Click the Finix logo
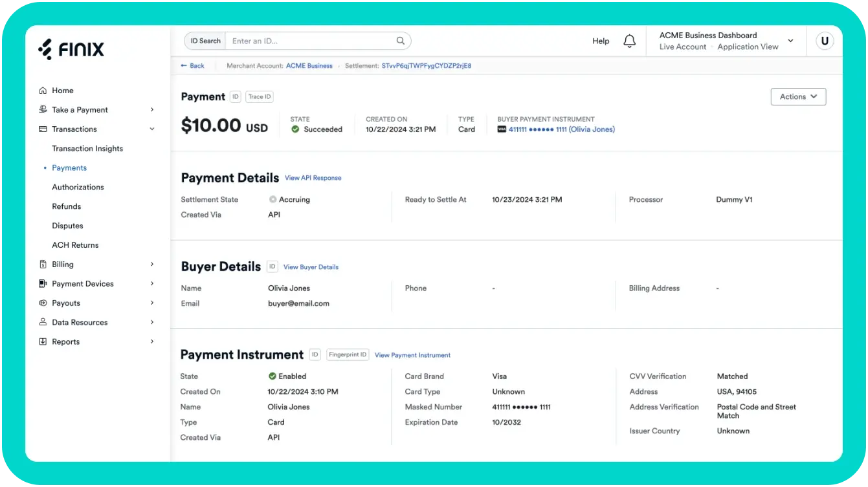Viewport: 868px width, 487px height. coord(71,49)
